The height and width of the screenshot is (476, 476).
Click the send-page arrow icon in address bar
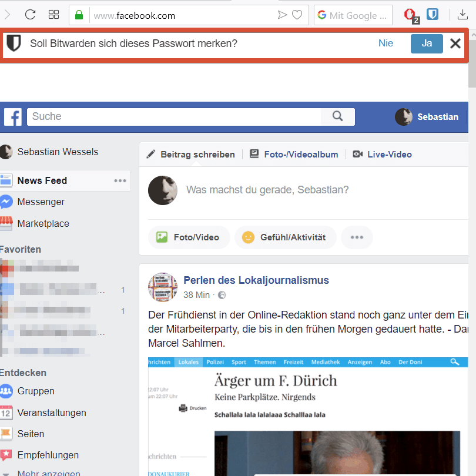(282, 15)
